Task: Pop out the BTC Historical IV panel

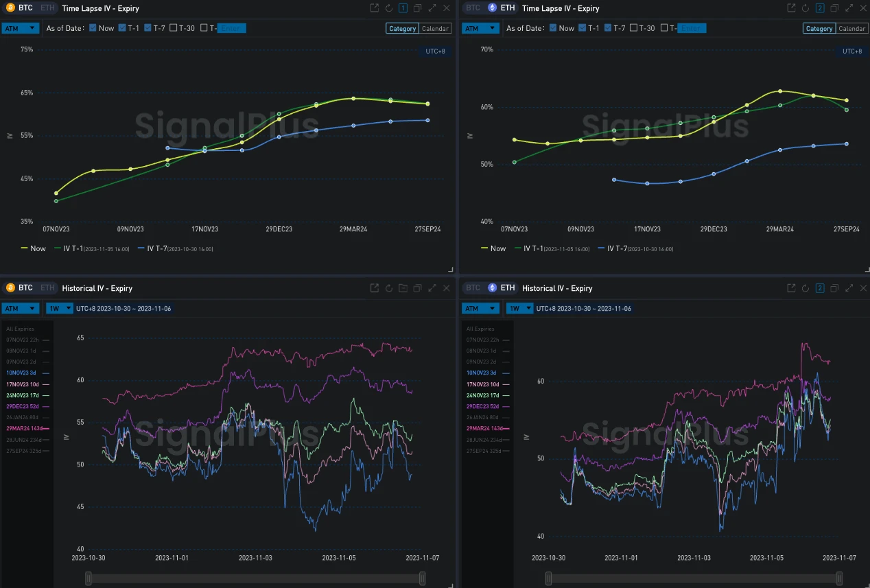Action: click(x=374, y=288)
